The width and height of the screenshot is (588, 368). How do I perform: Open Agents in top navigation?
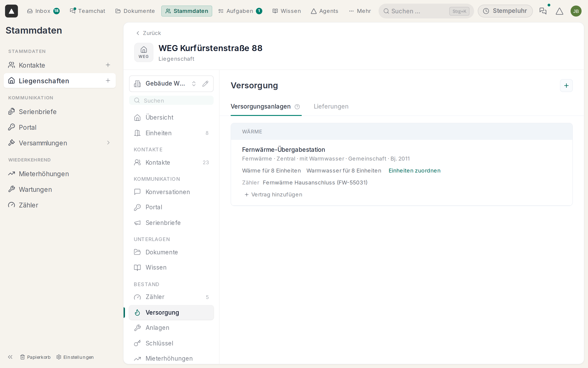pyautogui.click(x=324, y=11)
